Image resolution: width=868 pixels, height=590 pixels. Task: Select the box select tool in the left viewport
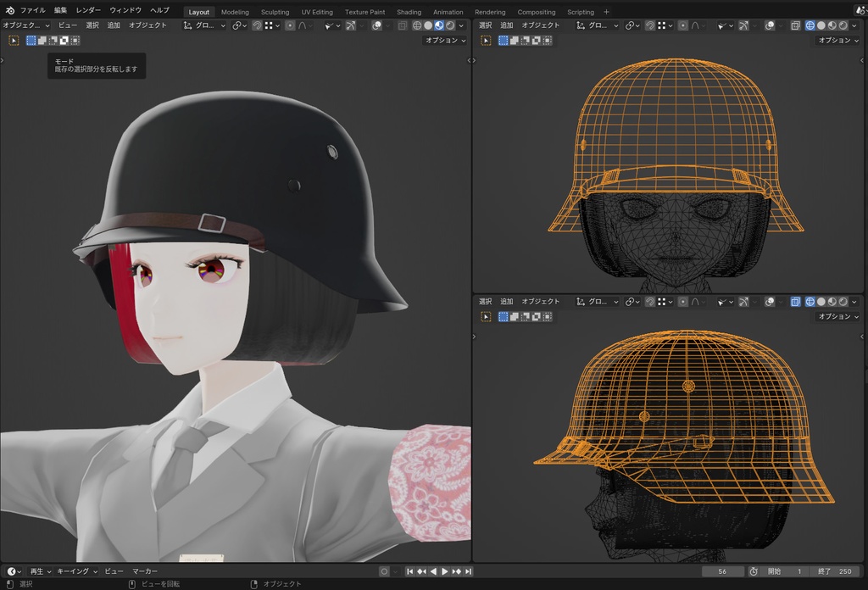[x=14, y=41]
